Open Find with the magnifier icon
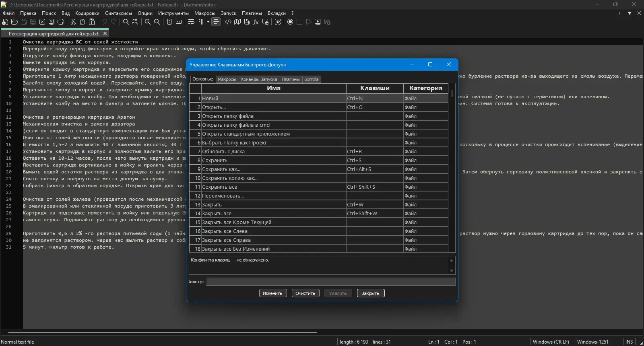The width and height of the screenshot is (644, 346). point(126,22)
